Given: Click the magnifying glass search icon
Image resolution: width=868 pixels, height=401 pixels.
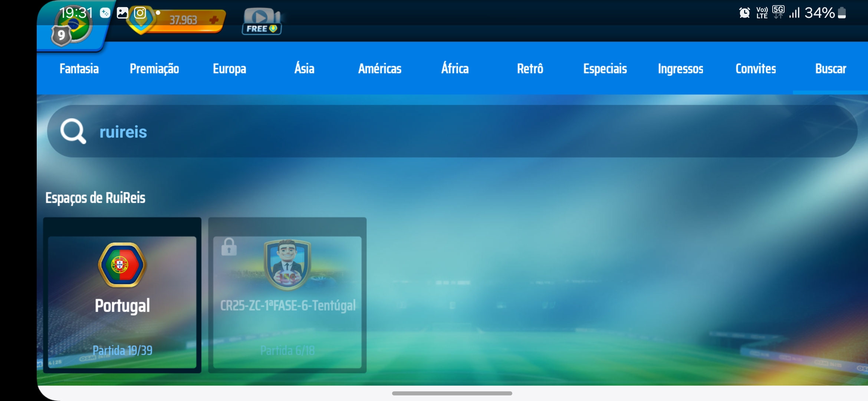Looking at the screenshot, I should [x=73, y=131].
